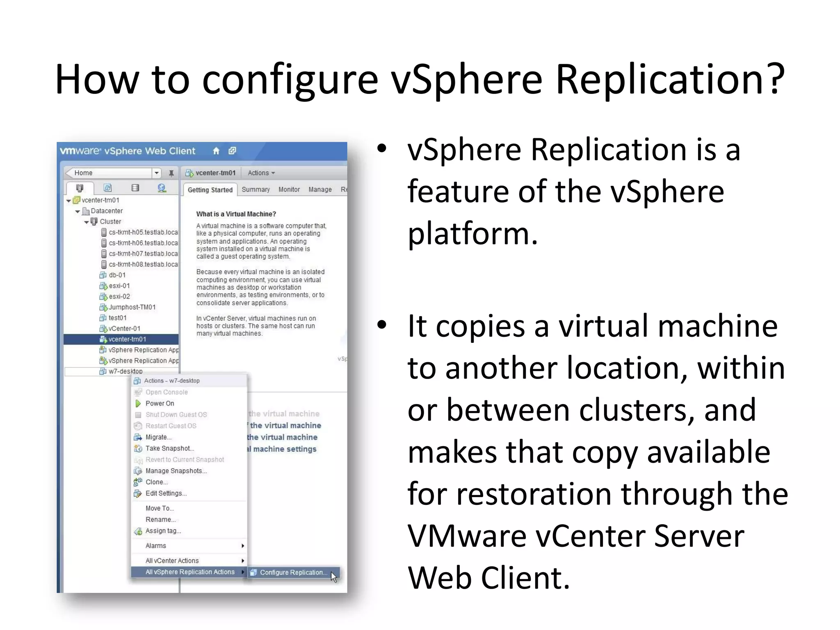Switch to Summary tab
Screen dimensions: 840x630
pyautogui.click(x=256, y=189)
